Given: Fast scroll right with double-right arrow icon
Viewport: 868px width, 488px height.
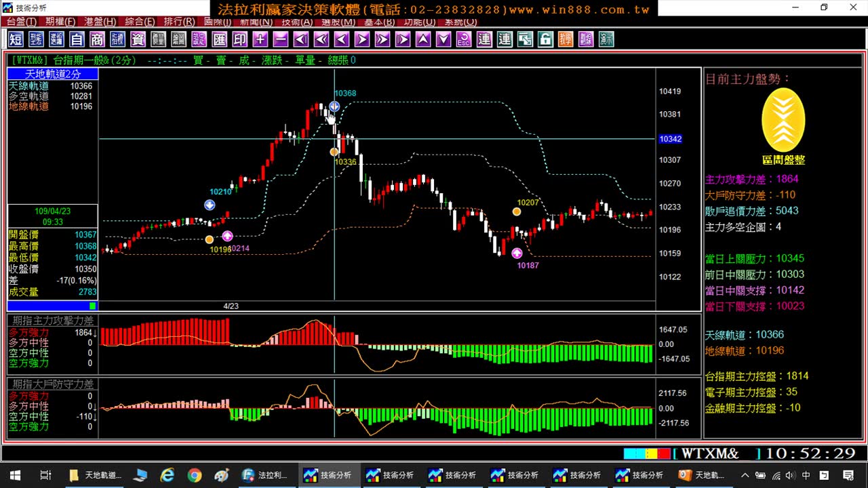Looking at the screenshot, I should [382, 39].
